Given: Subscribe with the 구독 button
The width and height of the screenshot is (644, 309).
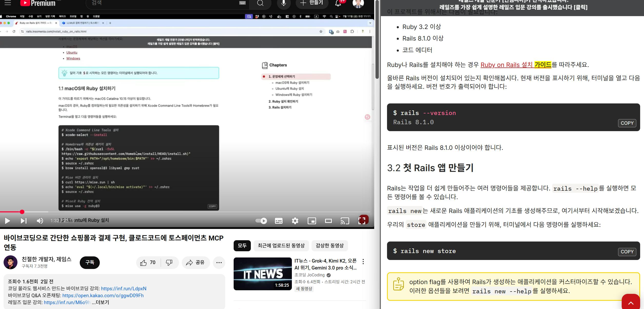Looking at the screenshot, I should [90, 263].
